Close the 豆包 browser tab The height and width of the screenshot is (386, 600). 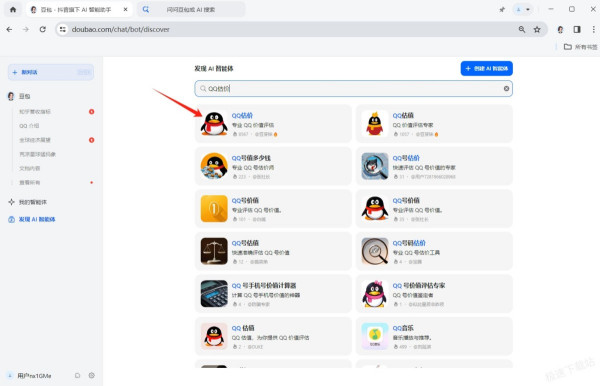(126, 10)
